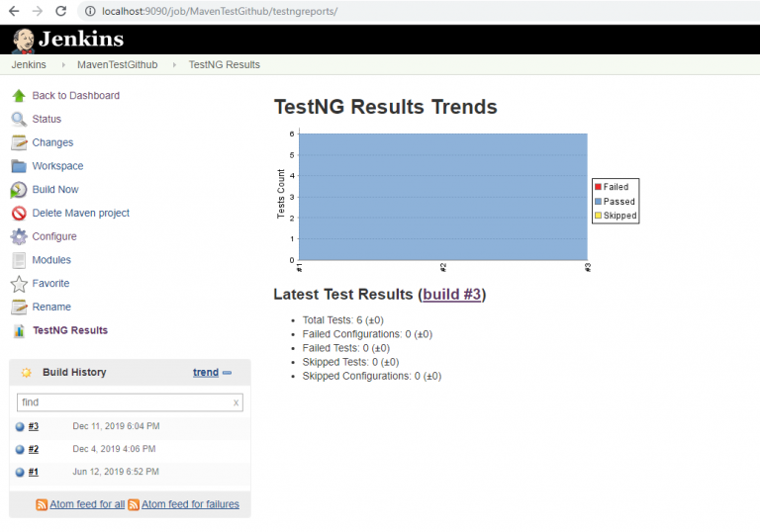Go to the Status page
Screen dimensions: 760x532
[x=47, y=120]
